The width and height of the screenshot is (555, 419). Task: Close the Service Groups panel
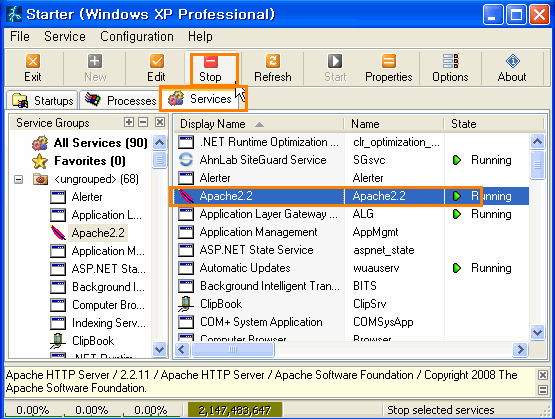click(x=160, y=122)
